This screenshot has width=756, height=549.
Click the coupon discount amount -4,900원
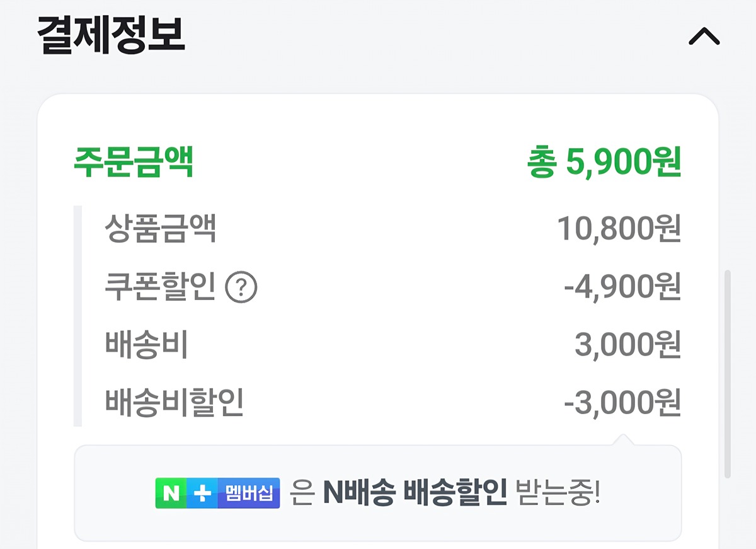[622, 287]
